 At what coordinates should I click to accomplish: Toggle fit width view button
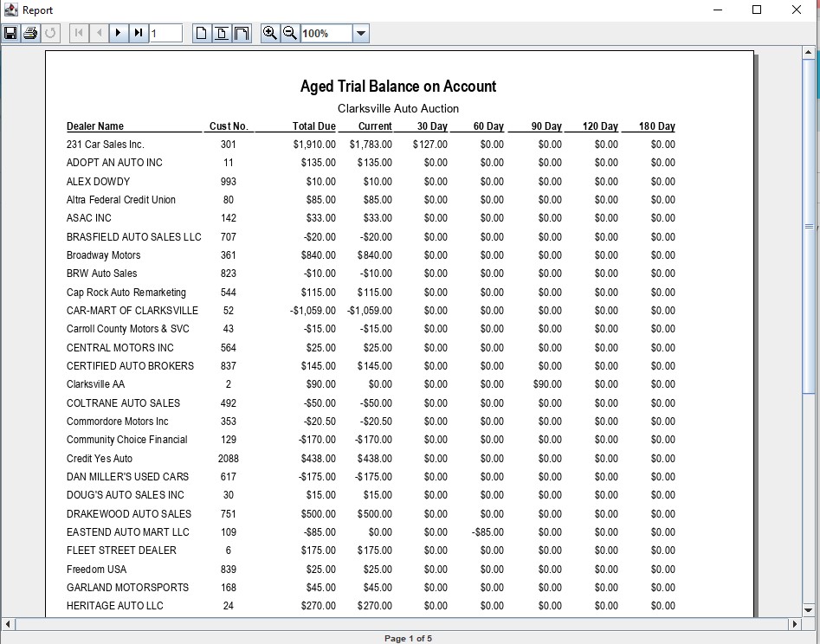[x=242, y=34]
